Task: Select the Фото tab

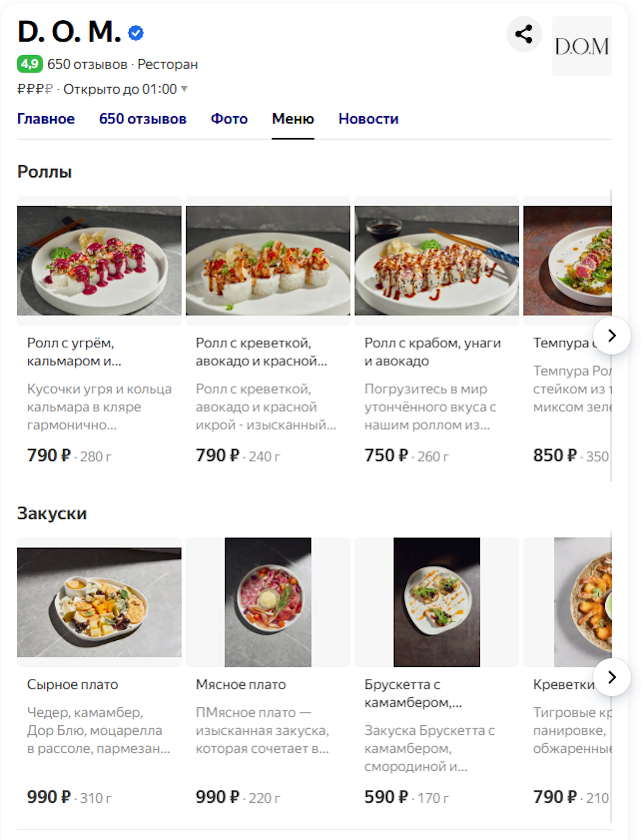Action: (229, 119)
